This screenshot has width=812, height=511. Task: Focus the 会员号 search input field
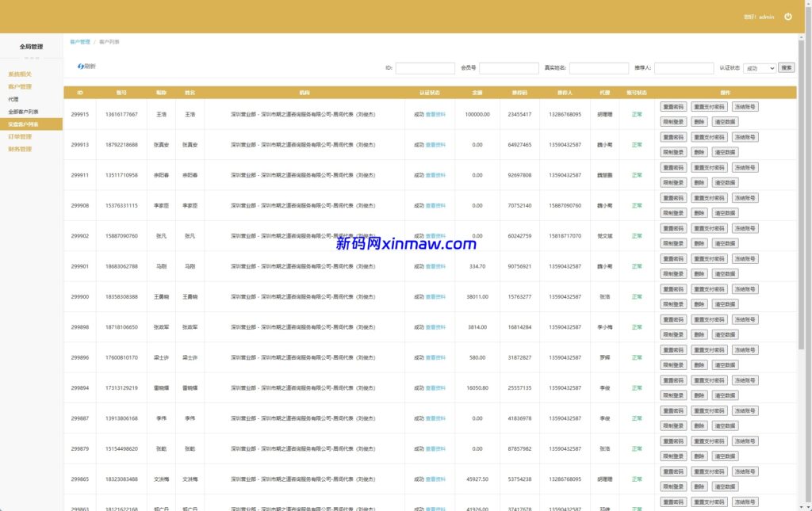[x=508, y=68]
